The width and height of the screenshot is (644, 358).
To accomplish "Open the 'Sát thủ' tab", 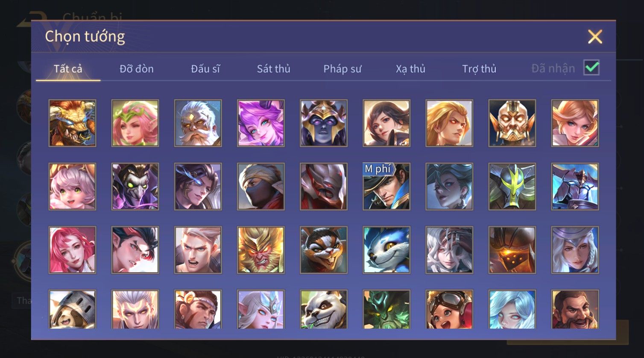I will click(273, 69).
